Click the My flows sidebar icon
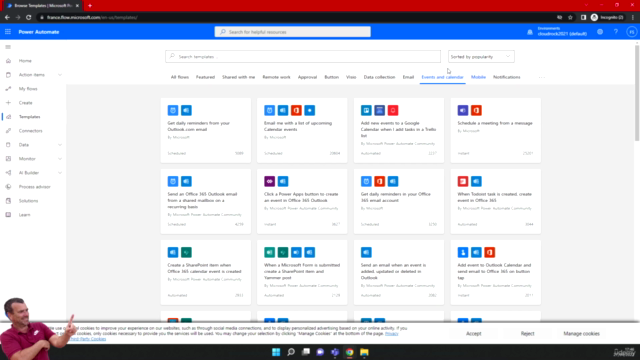640x360 pixels. pyautogui.click(x=8, y=89)
